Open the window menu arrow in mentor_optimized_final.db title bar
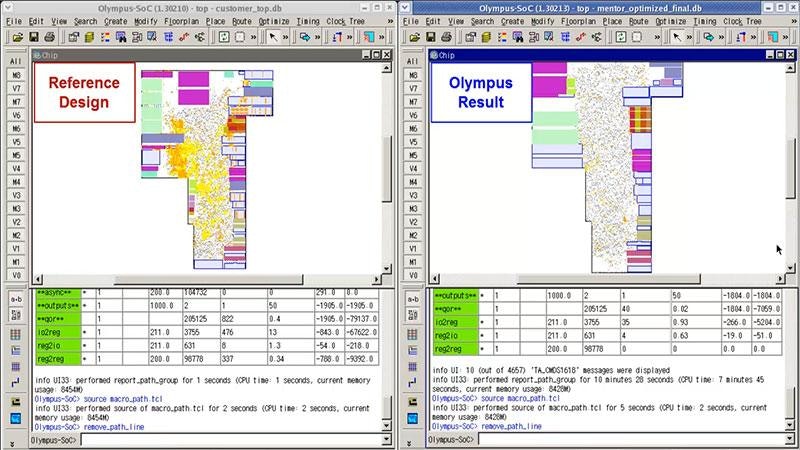The width and height of the screenshot is (800, 450). [406, 7]
